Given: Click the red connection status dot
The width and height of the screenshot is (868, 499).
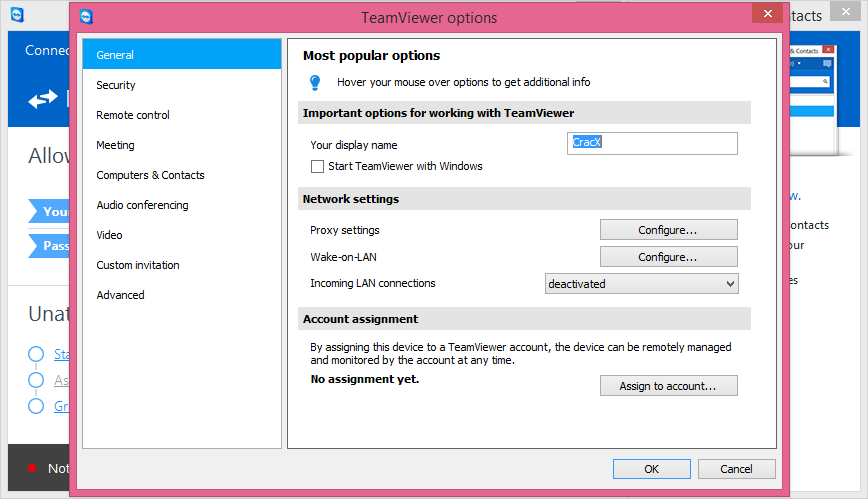Looking at the screenshot, I should click(x=32, y=468).
